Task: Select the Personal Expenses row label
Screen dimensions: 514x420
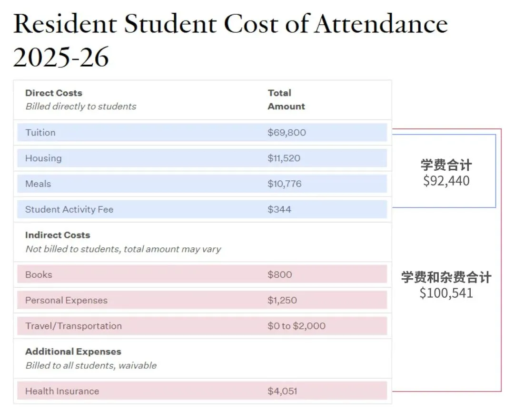Action: coord(66,301)
